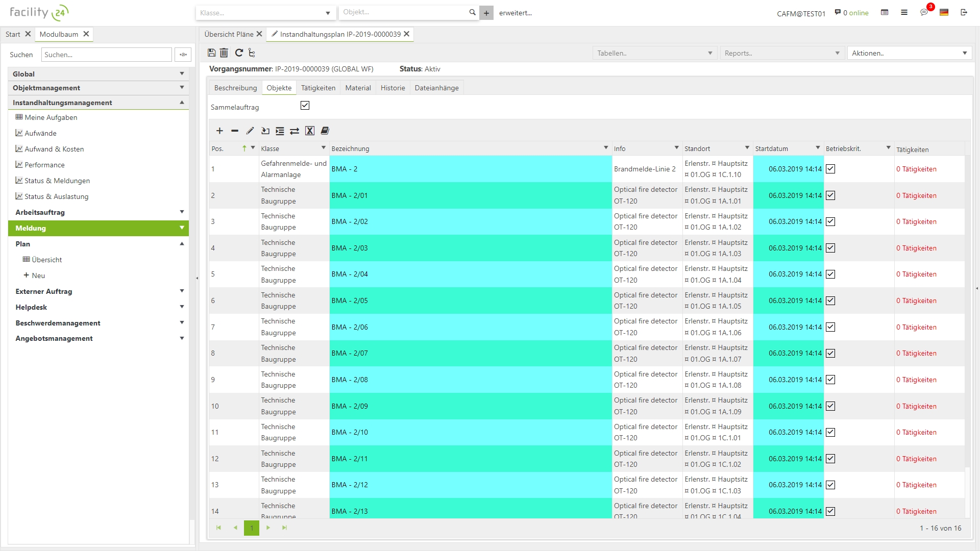The width and height of the screenshot is (980, 551).
Task: Refresh the maintenance plan view
Action: pyautogui.click(x=238, y=53)
